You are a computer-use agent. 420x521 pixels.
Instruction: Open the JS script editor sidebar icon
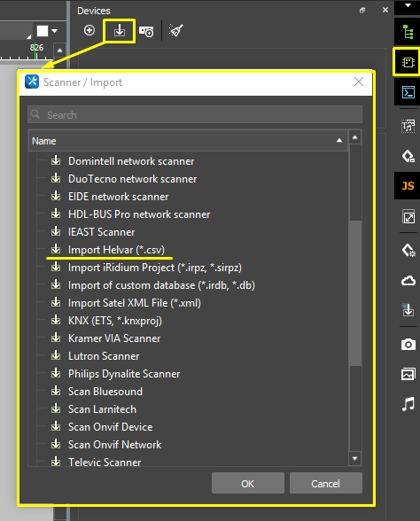(x=408, y=186)
